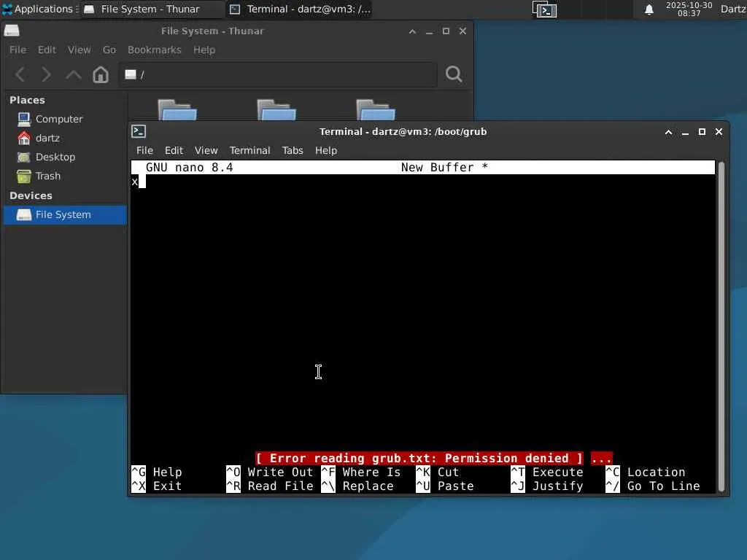747x560 pixels.
Task: Click the Terminal vertical scrollbar
Action: [x=721, y=327]
